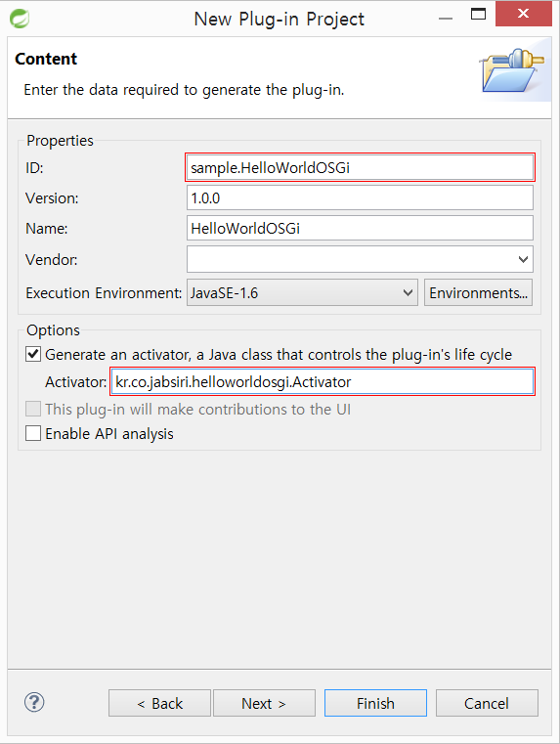Click the ID field sample.HelloWorldOSGi

click(360, 167)
